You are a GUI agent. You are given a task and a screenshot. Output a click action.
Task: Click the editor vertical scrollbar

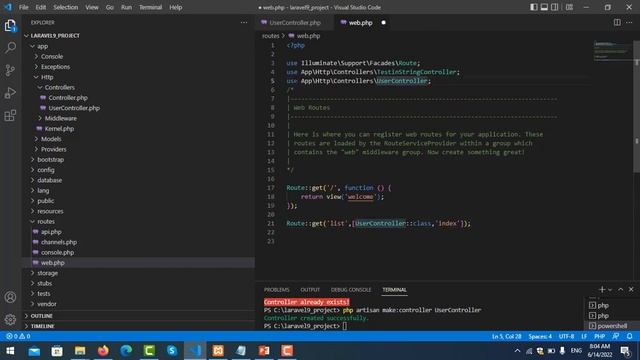click(636, 106)
